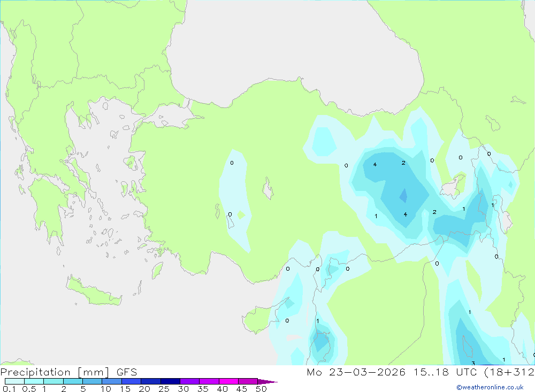535x392 pixels.
Task: Click the '5' legend scale label
Action: [x=83, y=389]
